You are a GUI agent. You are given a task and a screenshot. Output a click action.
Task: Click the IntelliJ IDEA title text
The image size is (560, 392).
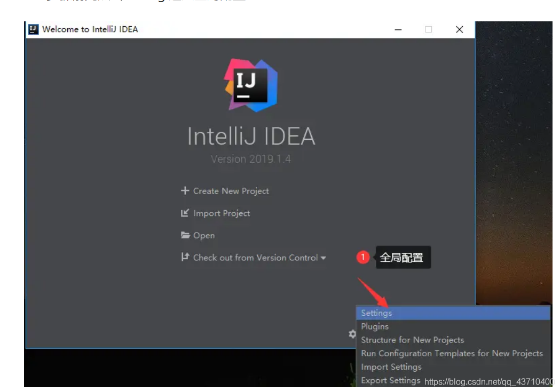(x=251, y=136)
